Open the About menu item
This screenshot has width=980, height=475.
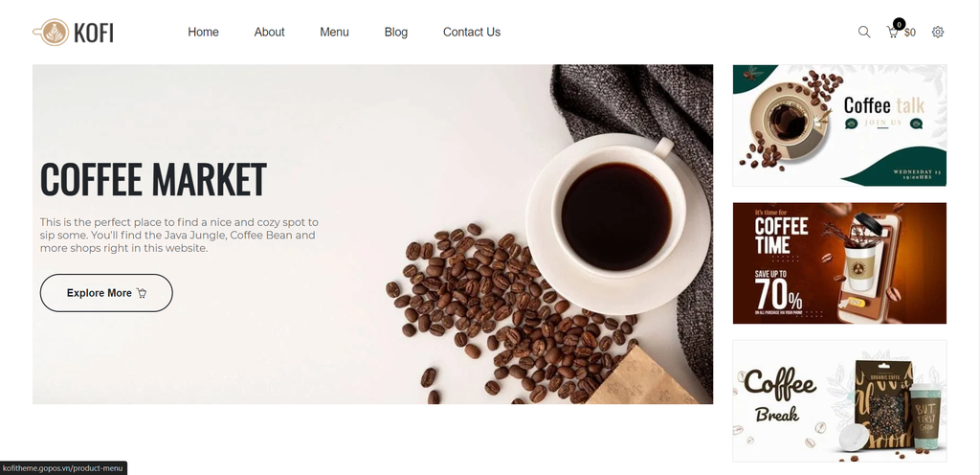pyautogui.click(x=269, y=32)
